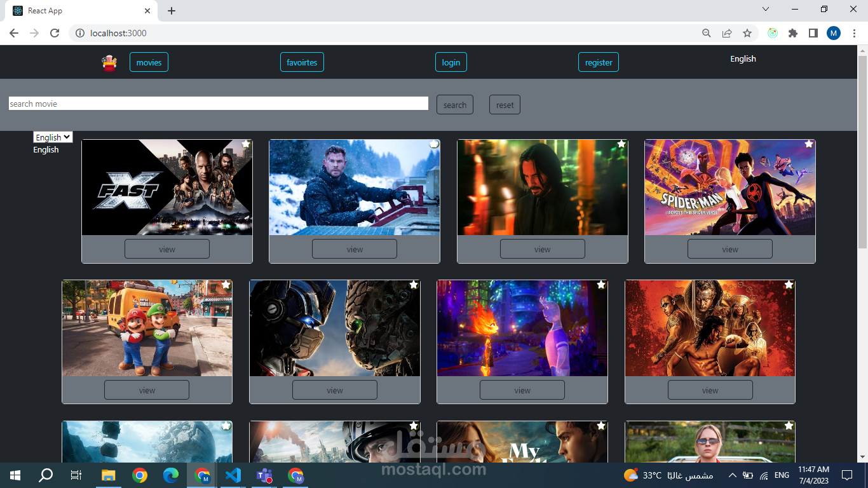Image resolution: width=868 pixels, height=488 pixels.
Task: Open Microsoft Edge from the taskbar
Action: coord(171,475)
